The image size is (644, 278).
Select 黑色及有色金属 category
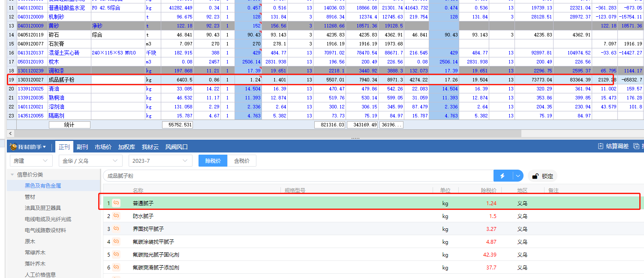tap(43, 185)
